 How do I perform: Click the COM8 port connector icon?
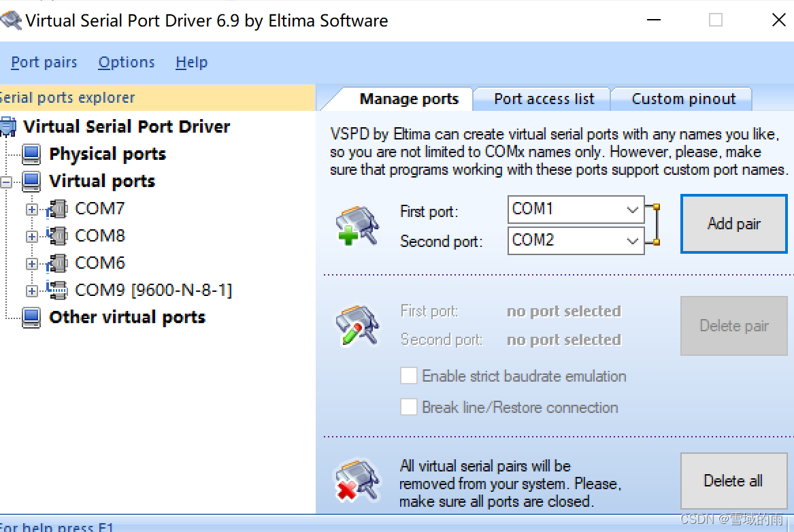point(56,235)
